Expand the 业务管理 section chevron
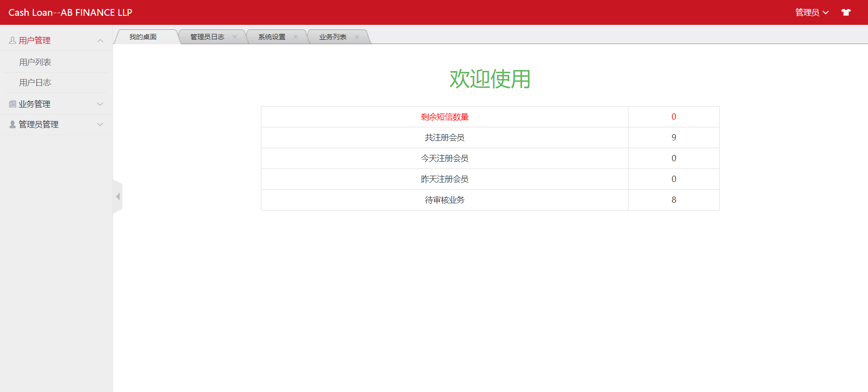 point(100,104)
